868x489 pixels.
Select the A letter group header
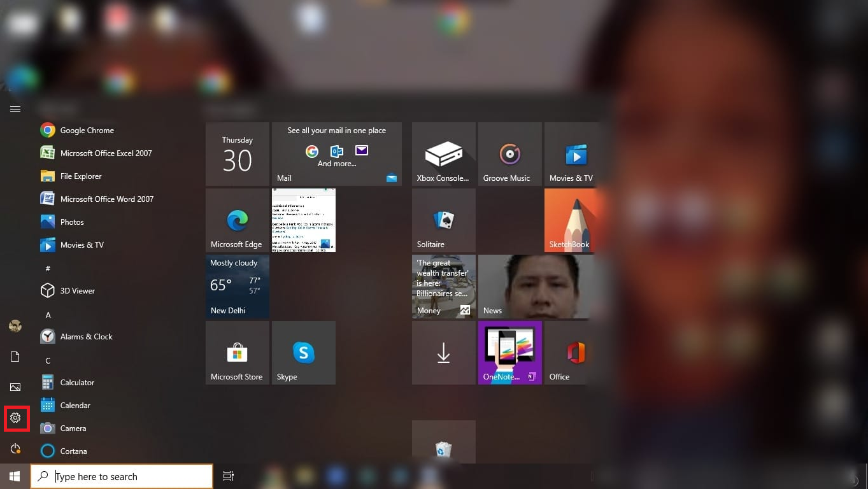48,315
